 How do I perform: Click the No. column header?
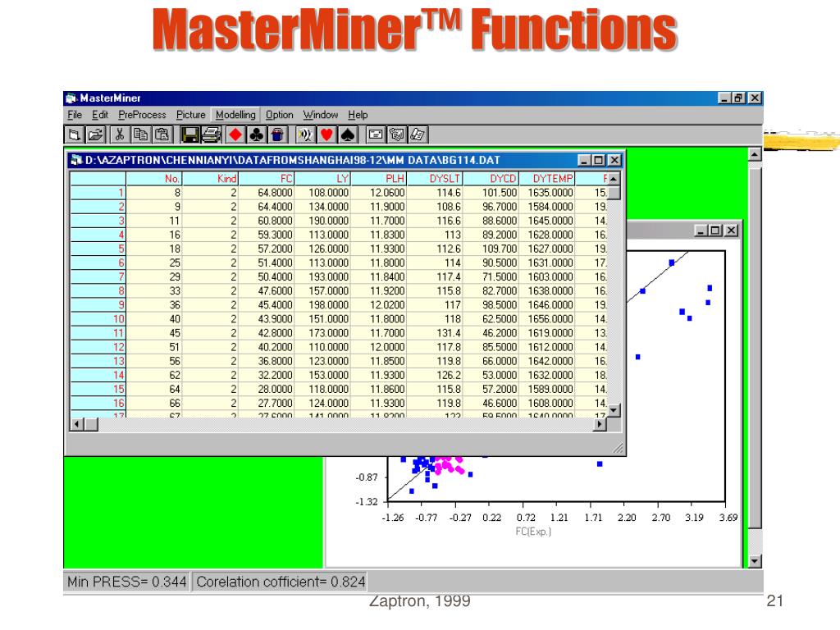pyautogui.click(x=153, y=178)
